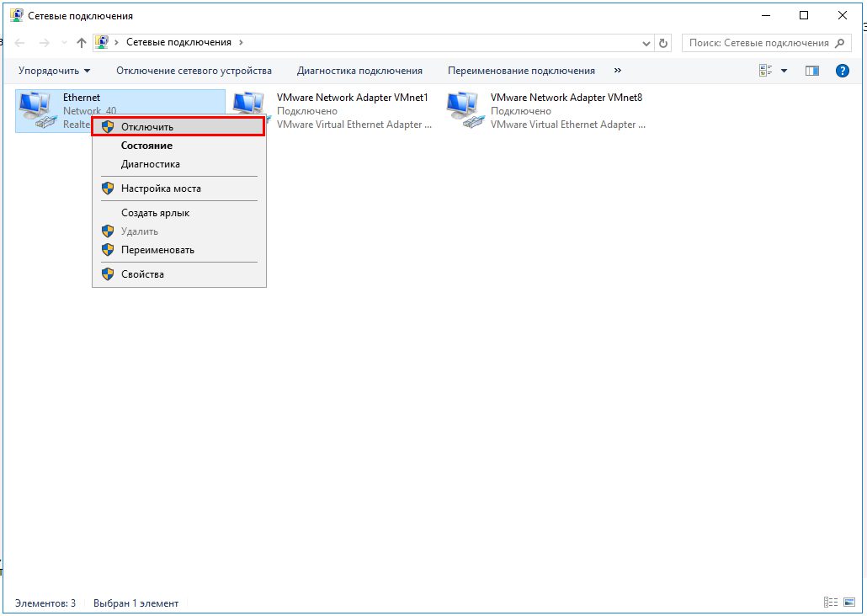Toggle the preview pane icon
Screen dimensions: 867x616
coord(811,71)
